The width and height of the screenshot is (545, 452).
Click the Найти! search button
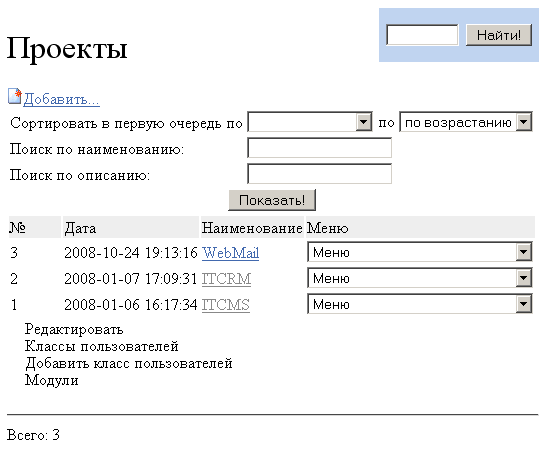click(x=499, y=35)
